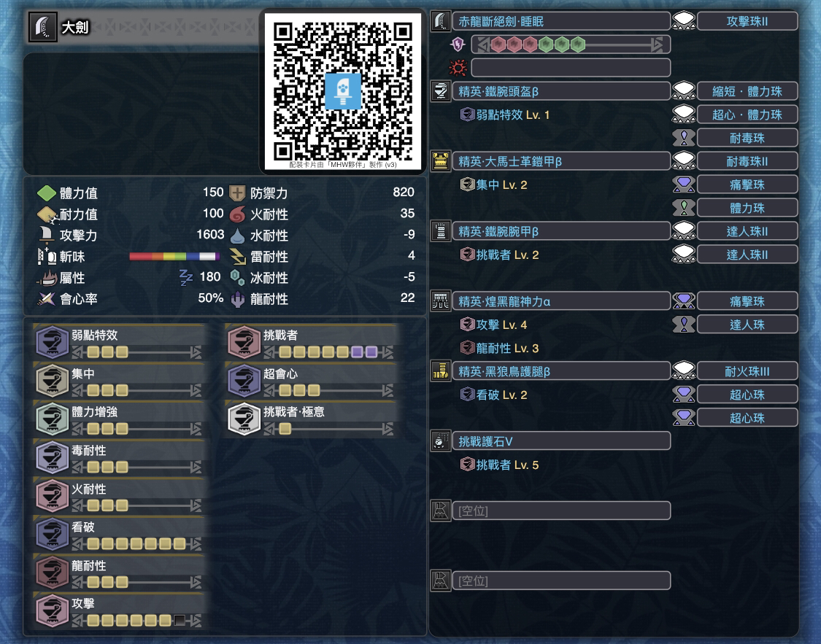Click the first empty [空位] slot field
The image size is (821, 644).
[561, 511]
